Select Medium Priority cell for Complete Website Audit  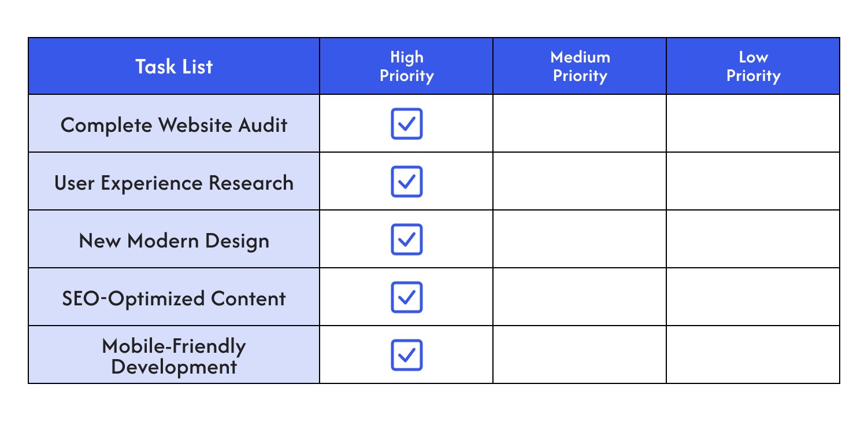[x=580, y=123]
